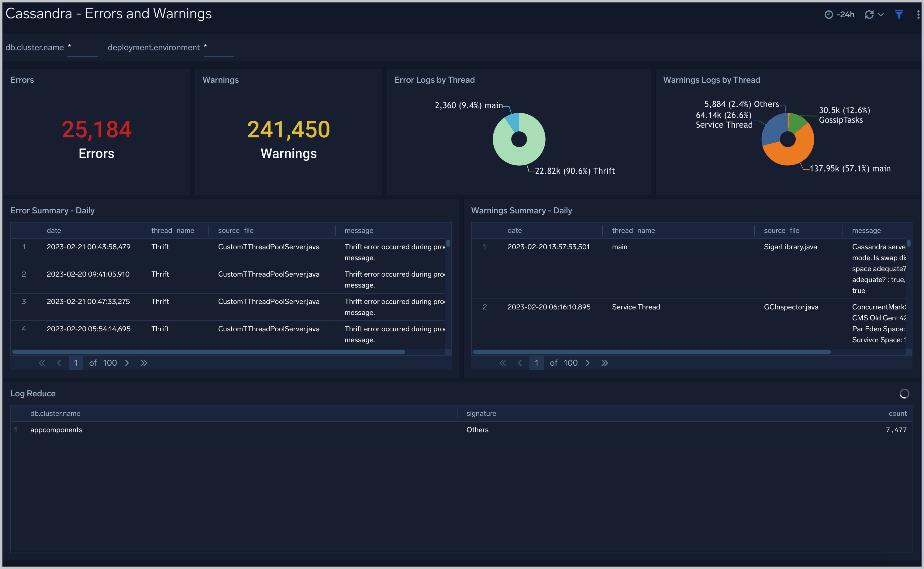Click the Error Summary - Daily panel title
Image resolution: width=924 pixels, height=569 pixels.
tap(52, 211)
